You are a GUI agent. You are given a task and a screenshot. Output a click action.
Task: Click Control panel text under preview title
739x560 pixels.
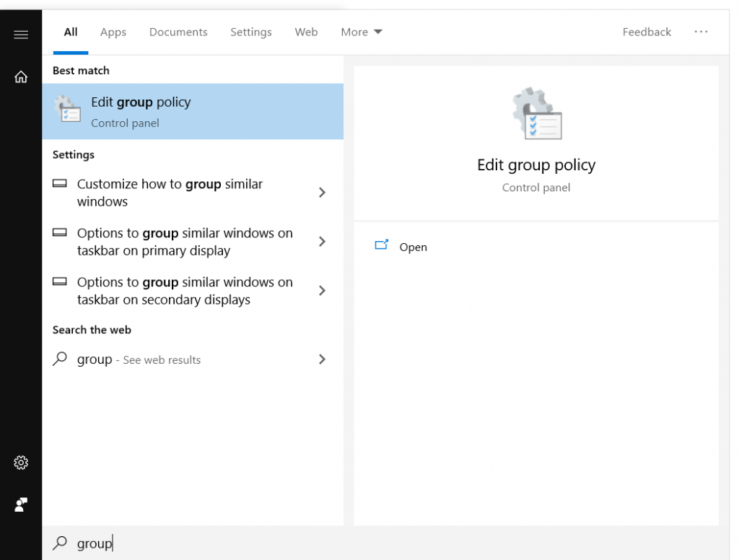click(536, 188)
